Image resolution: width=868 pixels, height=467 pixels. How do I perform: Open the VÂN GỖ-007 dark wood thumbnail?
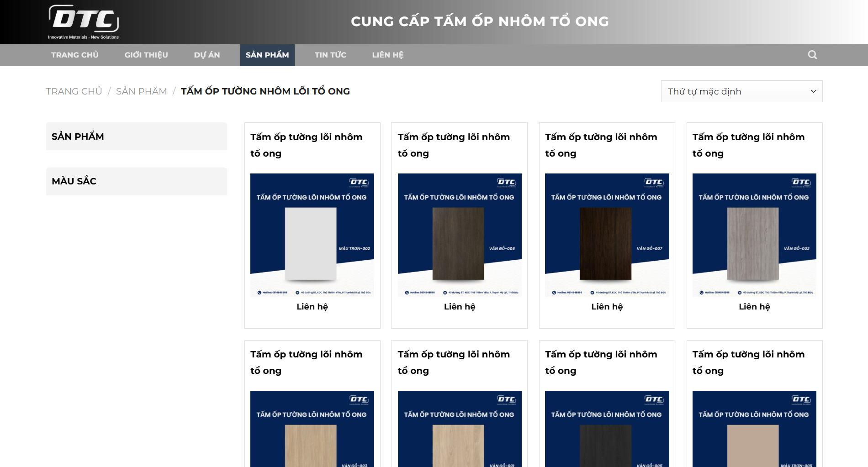pos(607,235)
